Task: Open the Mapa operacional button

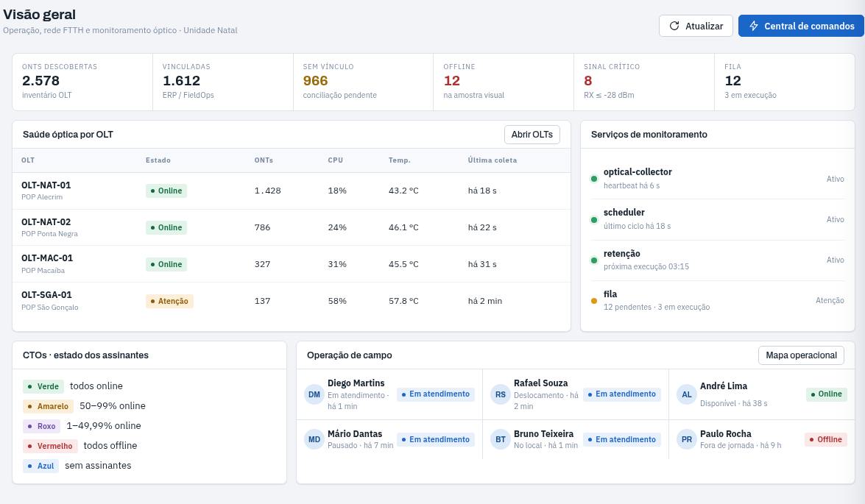Action: pos(801,355)
